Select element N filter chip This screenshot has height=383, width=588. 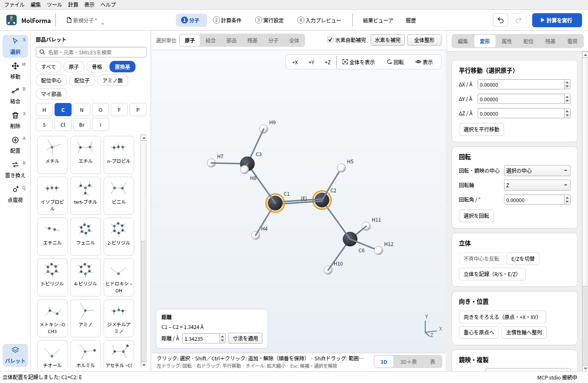82,110
